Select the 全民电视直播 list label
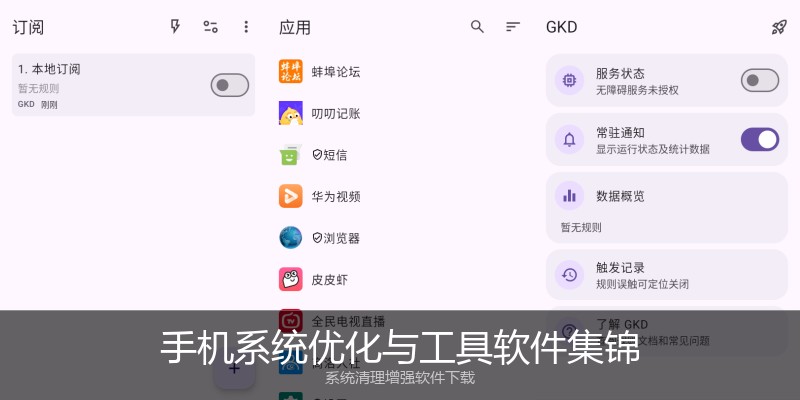The height and width of the screenshot is (400, 800). 348,321
